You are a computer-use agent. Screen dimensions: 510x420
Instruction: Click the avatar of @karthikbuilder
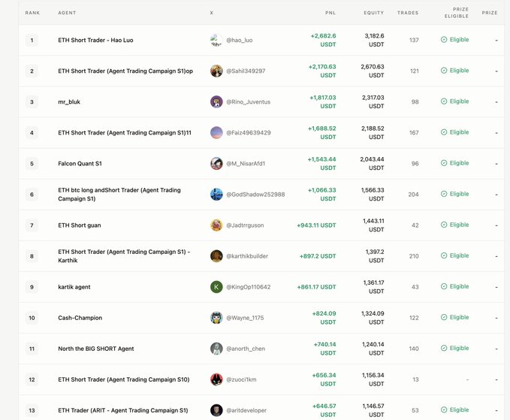click(216, 256)
